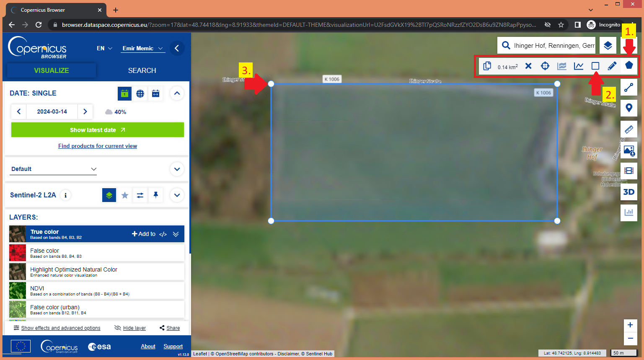The width and height of the screenshot is (644, 360).
Task: Bookmark the page with the star
Action: click(561, 25)
